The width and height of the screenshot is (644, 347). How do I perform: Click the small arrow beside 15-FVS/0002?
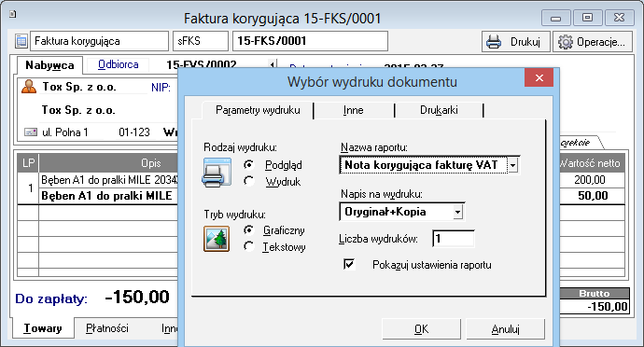click(x=272, y=64)
